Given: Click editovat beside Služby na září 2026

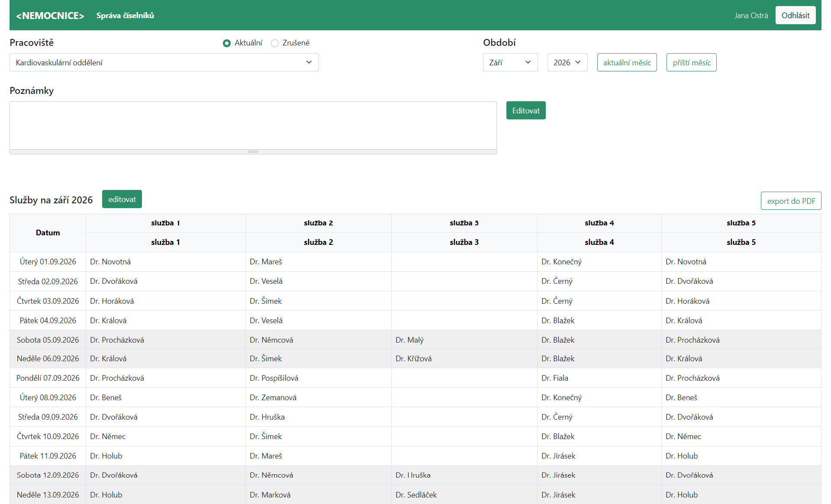Looking at the screenshot, I should coord(122,199).
